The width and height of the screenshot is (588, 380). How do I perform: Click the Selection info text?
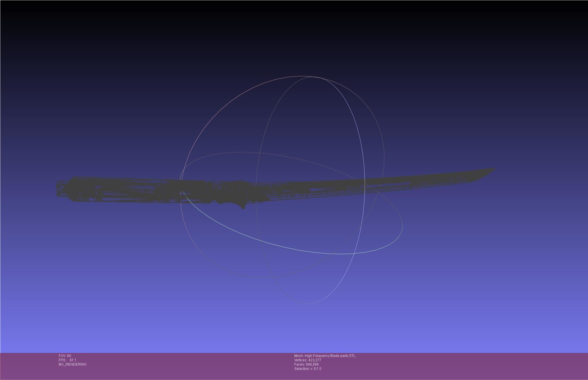click(308, 369)
